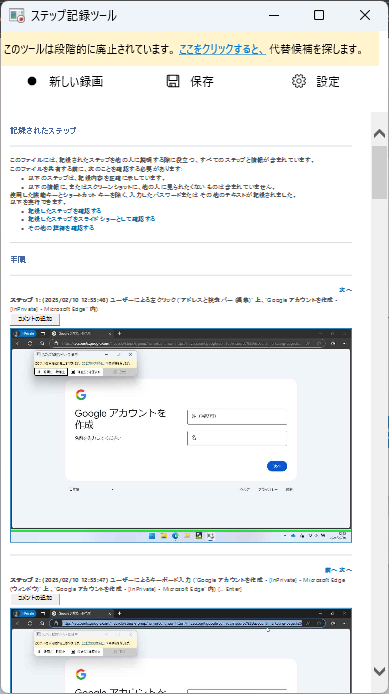Click the 保存 save button
The image size is (389, 694).
pos(190,81)
